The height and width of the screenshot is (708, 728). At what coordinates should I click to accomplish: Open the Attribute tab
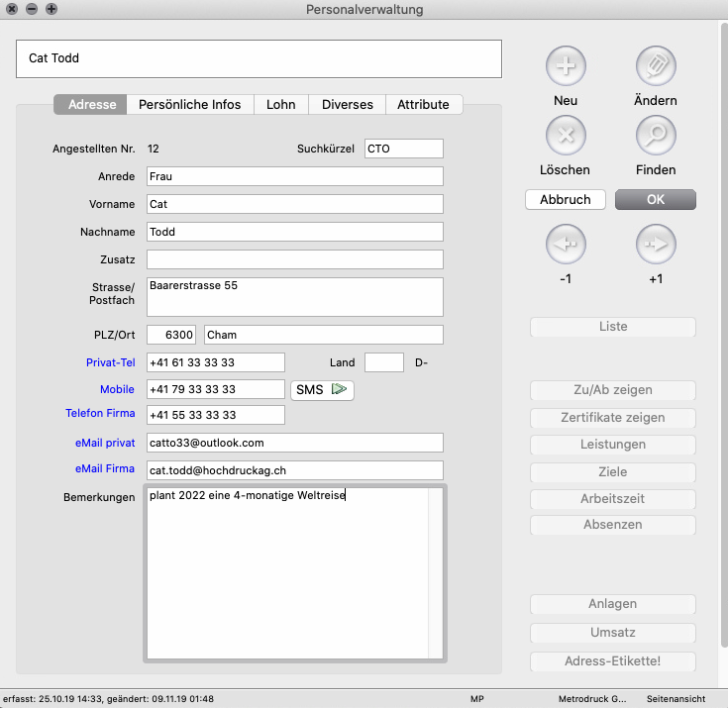[x=423, y=105]
